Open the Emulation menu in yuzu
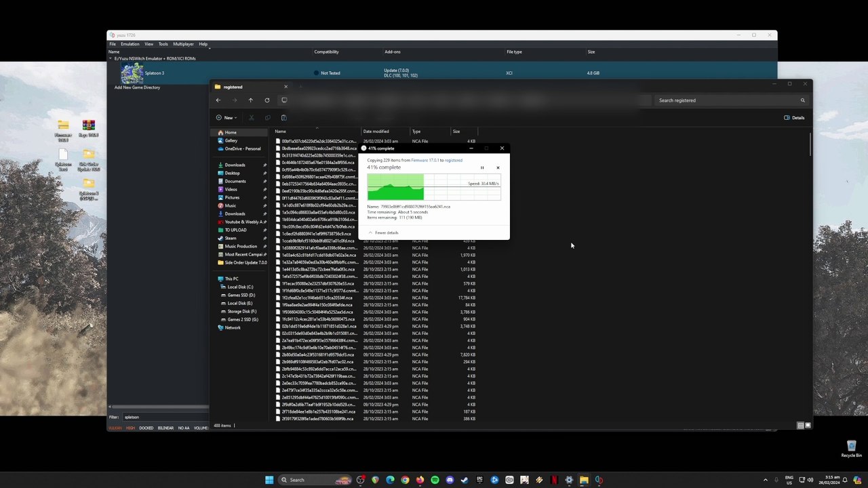 [x=130, y=44]
